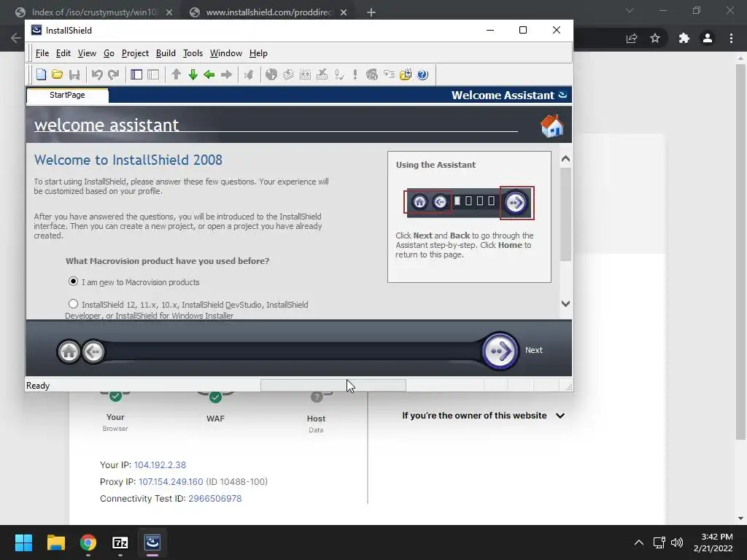Click the Chrome profile avatar icon

pos(708,38)
